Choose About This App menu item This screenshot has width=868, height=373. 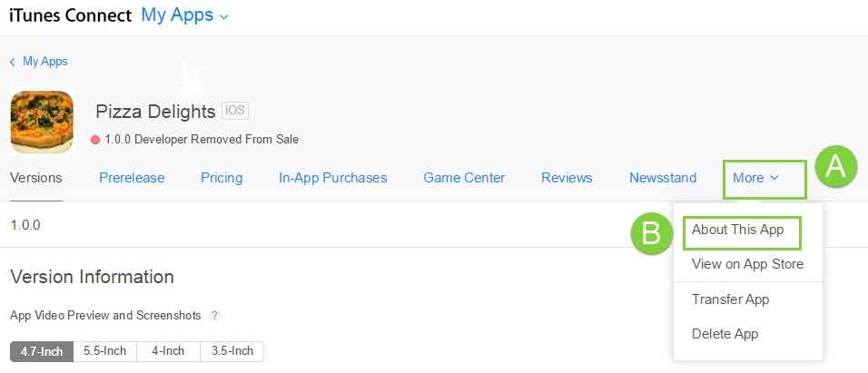(x=737, y=231)
